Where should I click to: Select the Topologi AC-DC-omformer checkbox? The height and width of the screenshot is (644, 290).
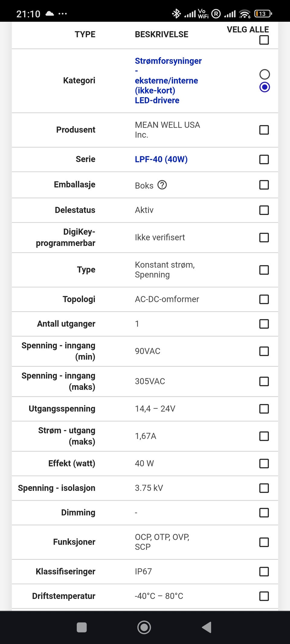(x=264, y=299)
